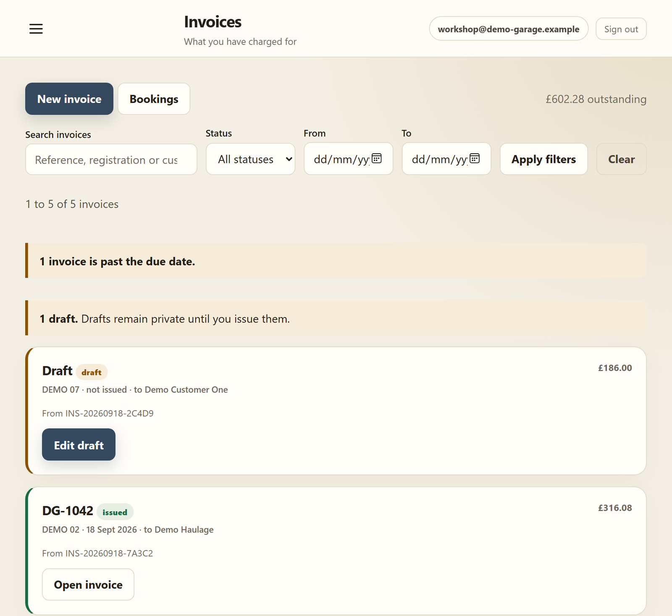The width and height of the screenshot is (672, 616).
Task: Click the £316.08 amount
Action: (x=615, y=508)
